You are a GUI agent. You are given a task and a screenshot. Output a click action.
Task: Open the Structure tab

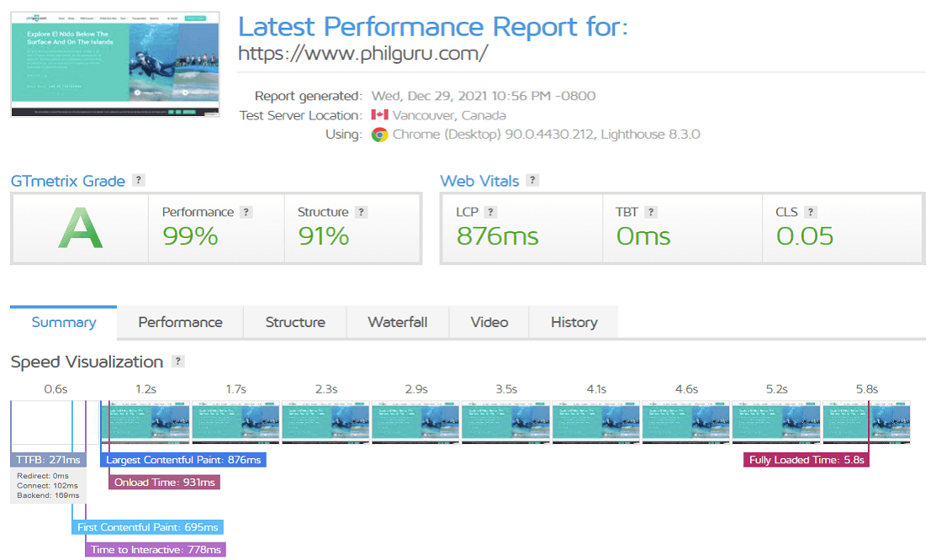295,322
